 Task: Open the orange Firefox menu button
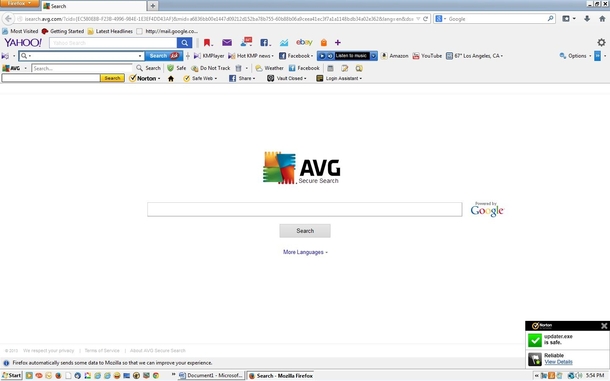pos(19,4)
